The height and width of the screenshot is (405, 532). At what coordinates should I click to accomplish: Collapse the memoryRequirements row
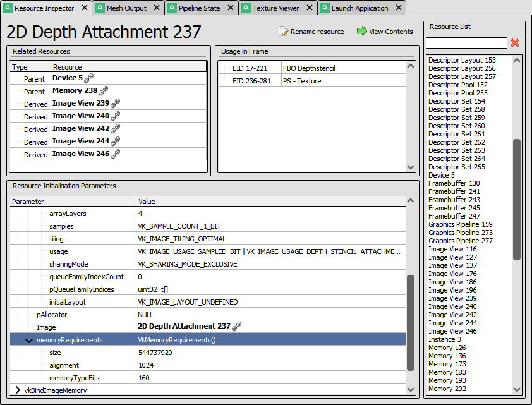(29, 340)
